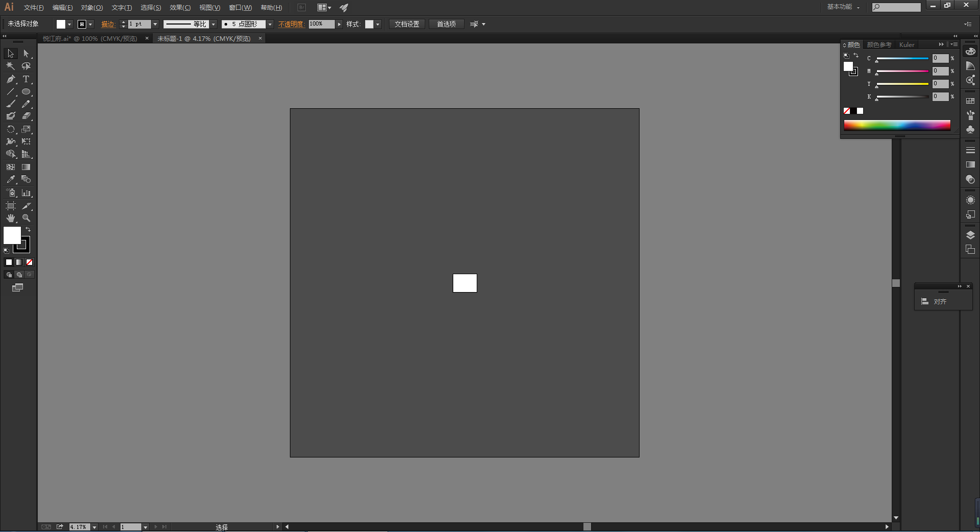
Task: Open the arrange documents dropdown
Action: click(324, 8)
